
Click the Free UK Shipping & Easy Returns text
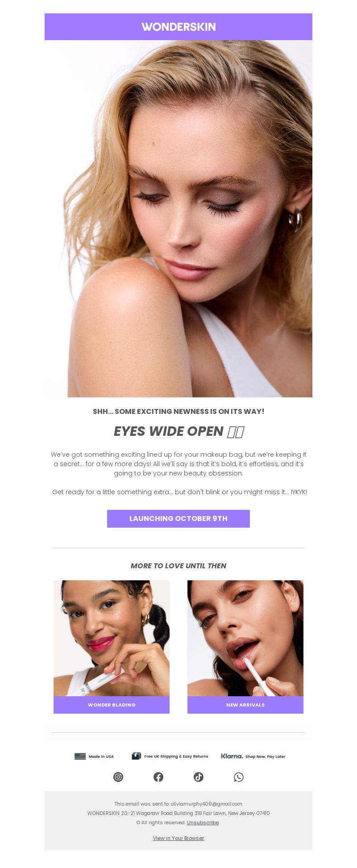176,756
